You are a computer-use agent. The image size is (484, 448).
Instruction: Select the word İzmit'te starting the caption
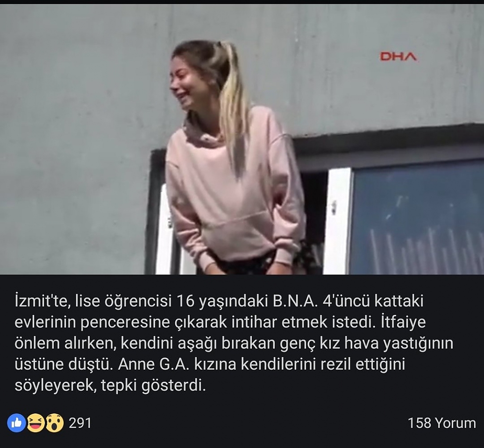tap(41, 301)
